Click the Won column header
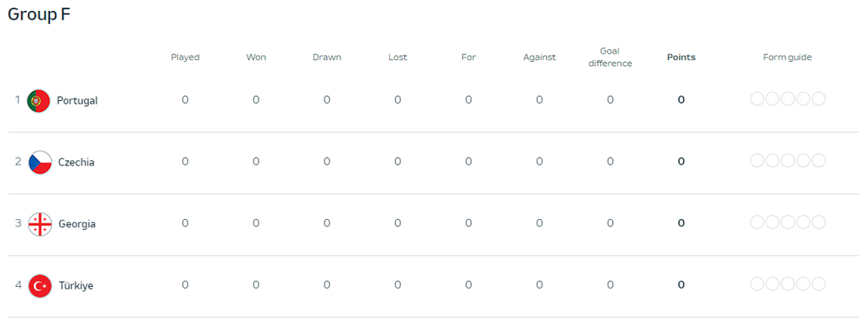The width and height of the screenshot is (868, 325). click(256, 57)
